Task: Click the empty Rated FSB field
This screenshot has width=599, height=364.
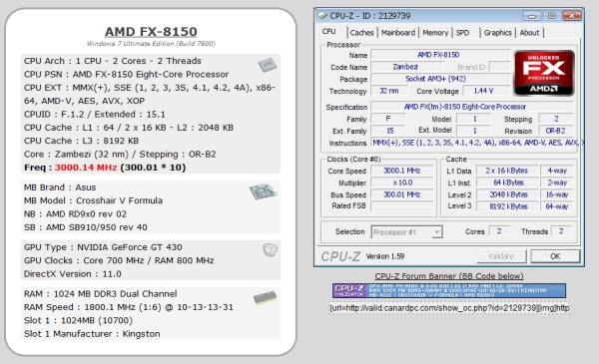Action: 402,206
